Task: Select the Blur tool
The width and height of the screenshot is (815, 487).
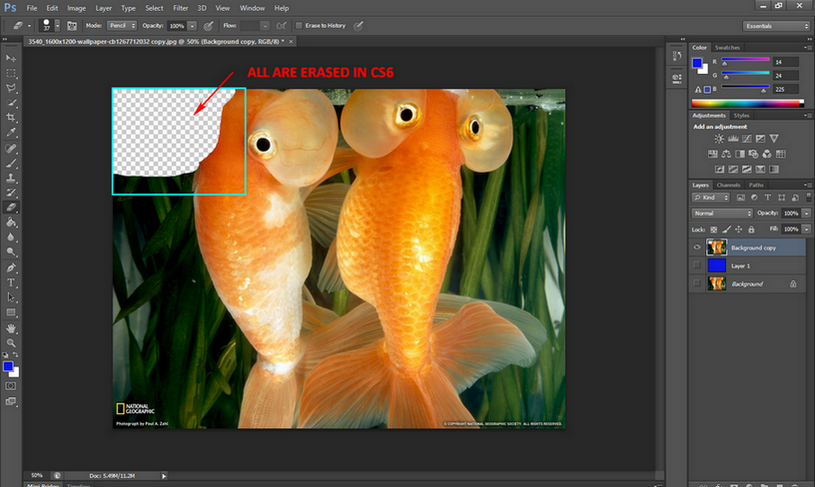Action: click(11, 237)
